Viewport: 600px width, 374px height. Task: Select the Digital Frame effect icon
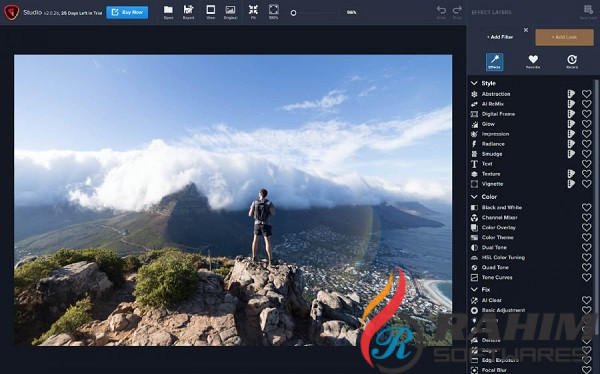[474, 114]
